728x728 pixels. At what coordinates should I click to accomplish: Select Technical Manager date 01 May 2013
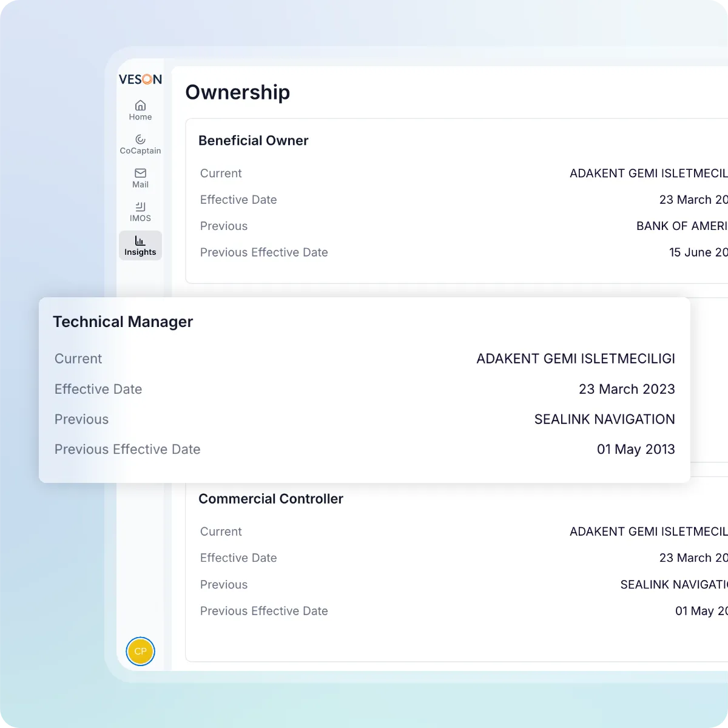tap(636, 450)
